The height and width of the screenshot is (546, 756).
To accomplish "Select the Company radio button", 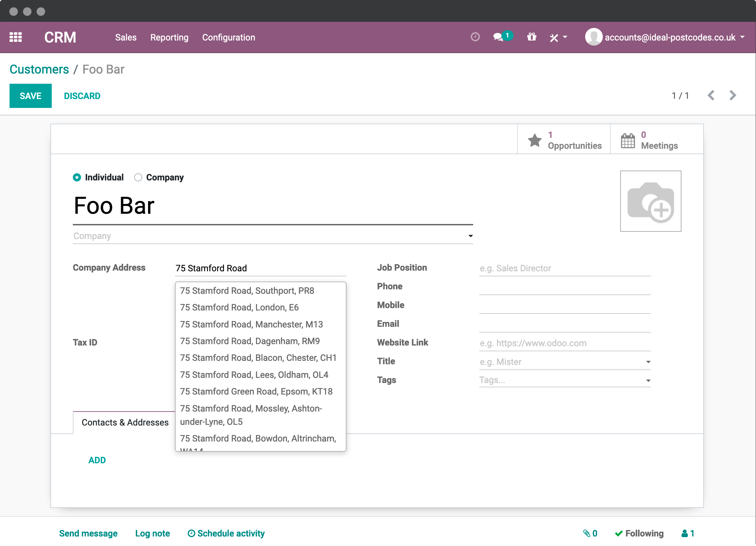I will (138, 177).
